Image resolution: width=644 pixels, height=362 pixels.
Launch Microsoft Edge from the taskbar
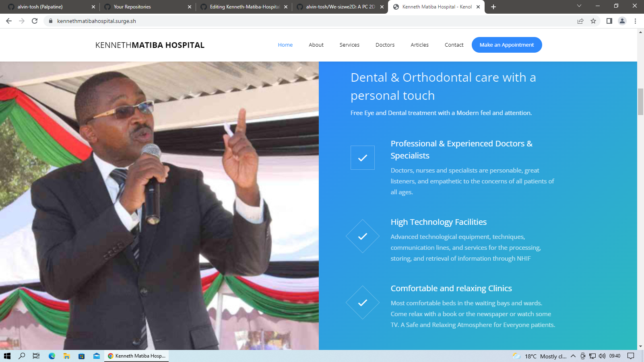pos(52,356)
